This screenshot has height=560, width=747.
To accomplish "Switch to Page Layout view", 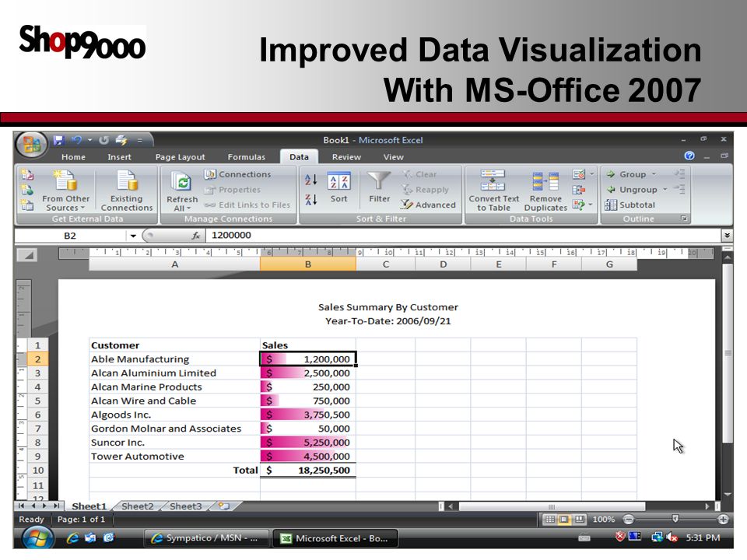I will (x=564, y=519).
